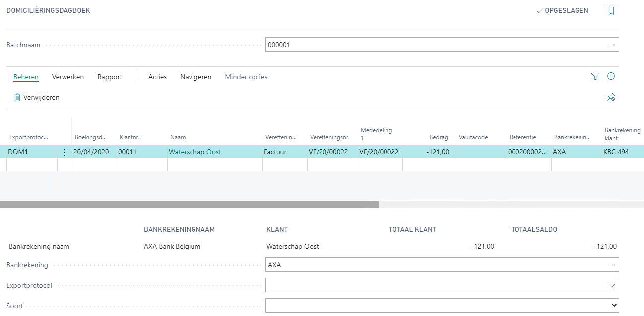Open the Verwerken menu tab

(x=68, y=77)
